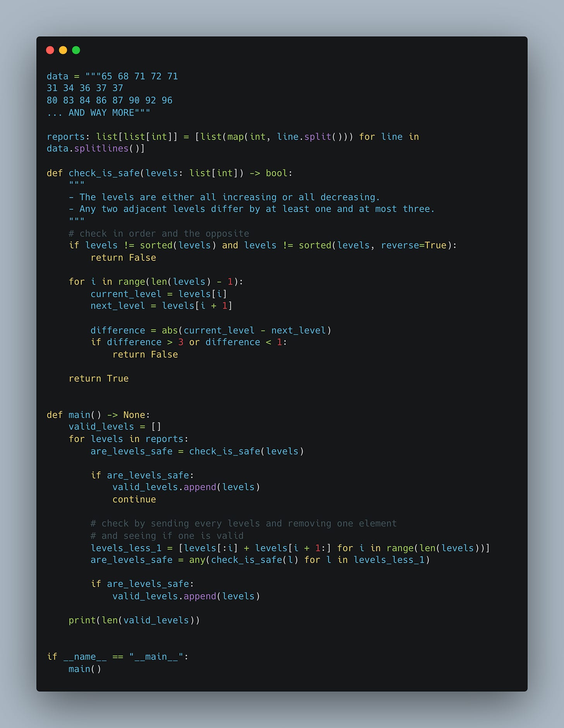The height and width of the screenshot is (728, 564).
Task: Click the yellow minimize dot
Action: 63,50
